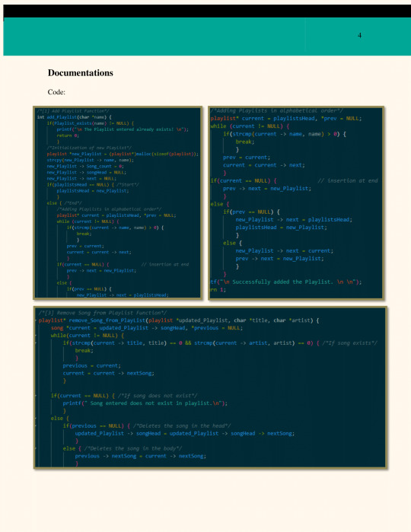The height and width of the screenshot is (532, 411).
Task: Click the "previous -> nextSong = current -> nextSong;" line
Action: (x=141, y=456)
